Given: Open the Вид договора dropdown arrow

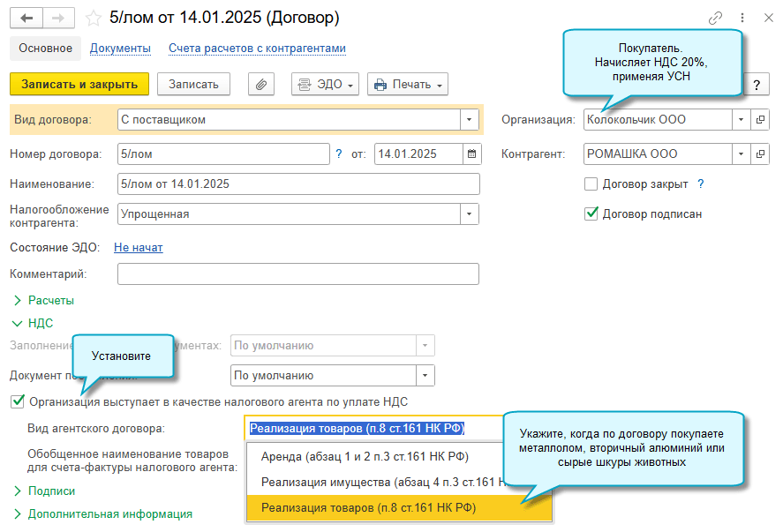Looking at the screenshot, I should (469, 120).
